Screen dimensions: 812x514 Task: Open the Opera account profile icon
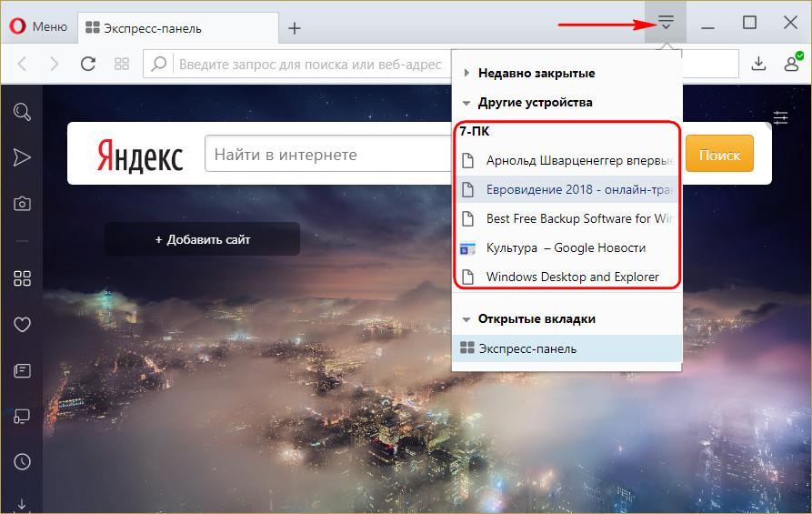pos(792,64)
